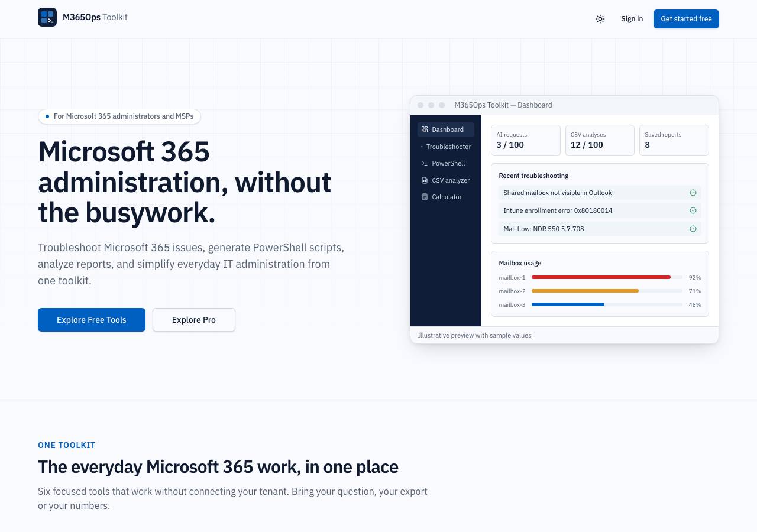Click the Dashboard grid icon in sidebar
Screen dimensions: 757x532
(425, 129)
